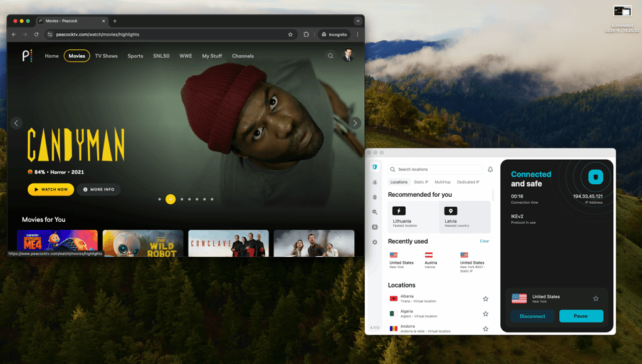
Task: Pause the VPN connection
Action: point(581,316)
